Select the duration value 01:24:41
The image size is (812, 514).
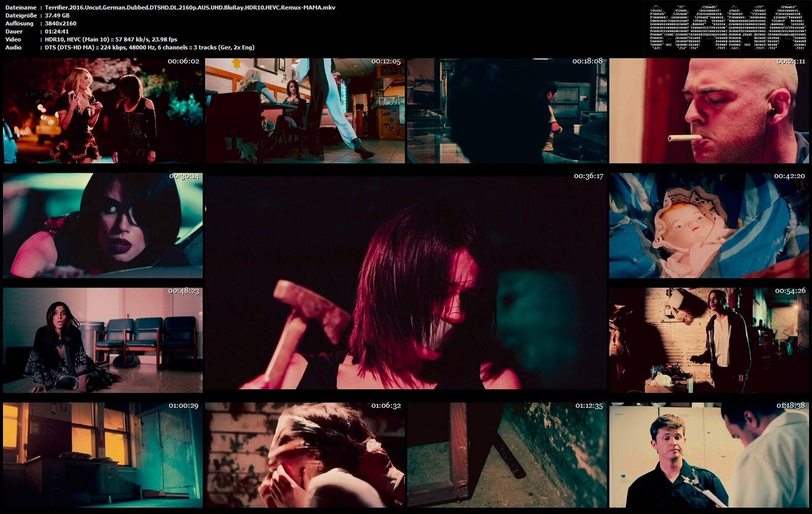(x=57, y=31)
